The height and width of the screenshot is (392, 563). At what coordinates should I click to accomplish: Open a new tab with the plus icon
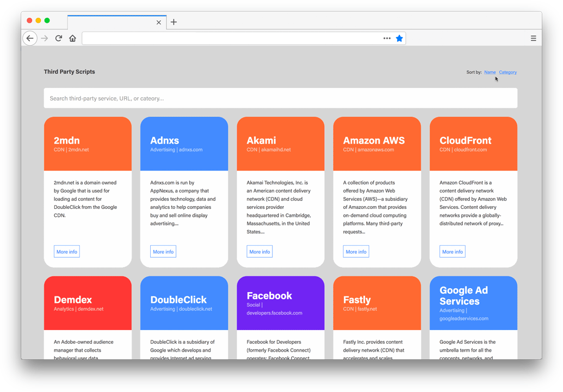point(174,22)
